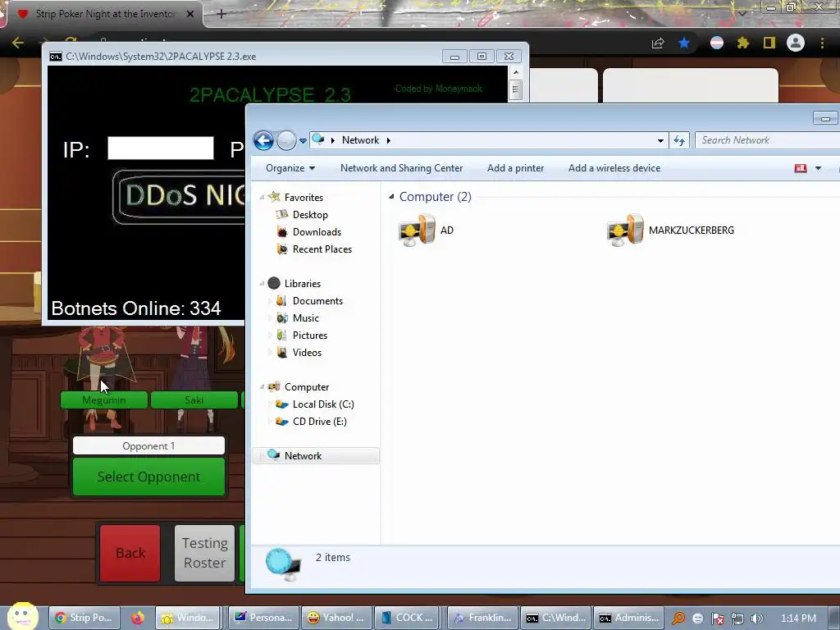Switch to Yahoo! taskbar item
This screenshot has width=840, height=630.
click(x=336, y=618)
